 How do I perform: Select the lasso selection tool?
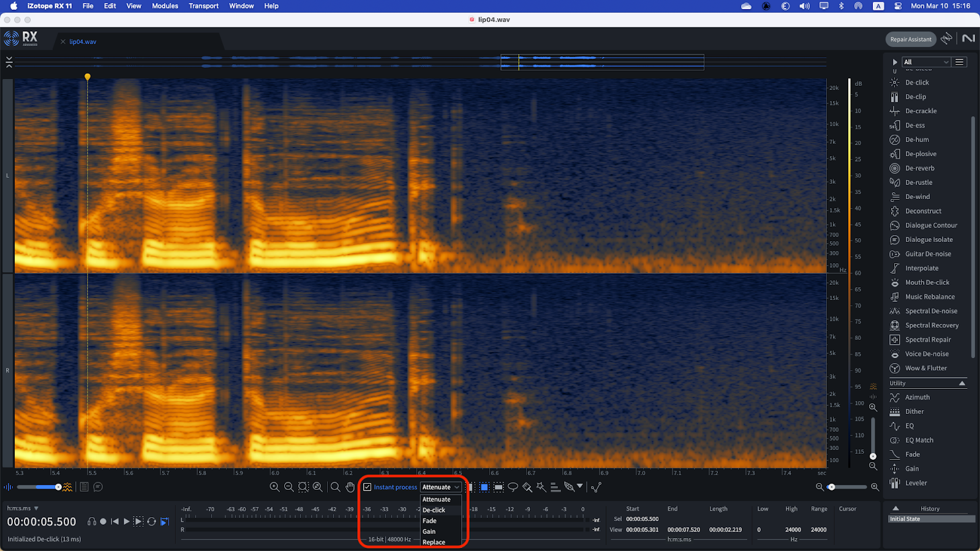(513, 487)
